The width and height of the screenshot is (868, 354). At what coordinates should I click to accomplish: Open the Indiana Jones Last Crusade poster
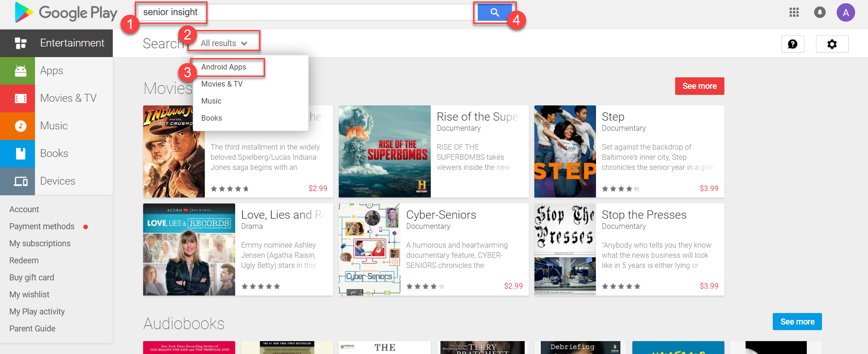pos(174,151)
